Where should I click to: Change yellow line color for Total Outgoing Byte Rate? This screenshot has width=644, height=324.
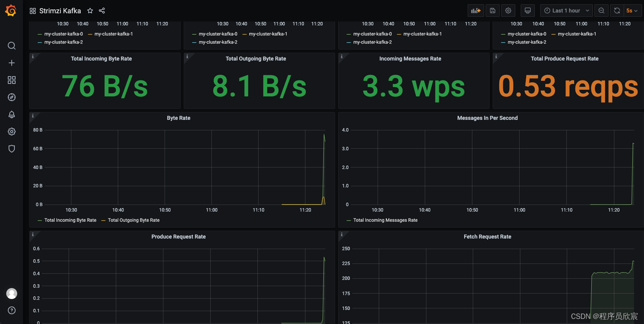103,221
